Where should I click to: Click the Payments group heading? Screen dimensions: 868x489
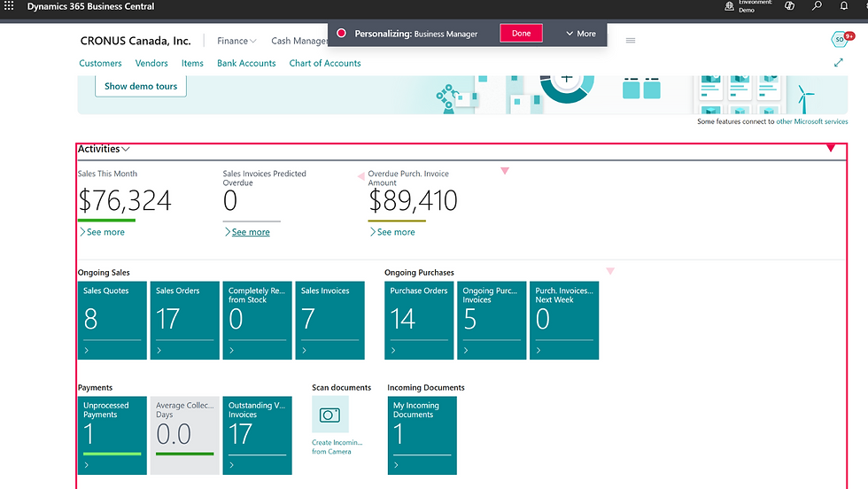click(95, 388)
